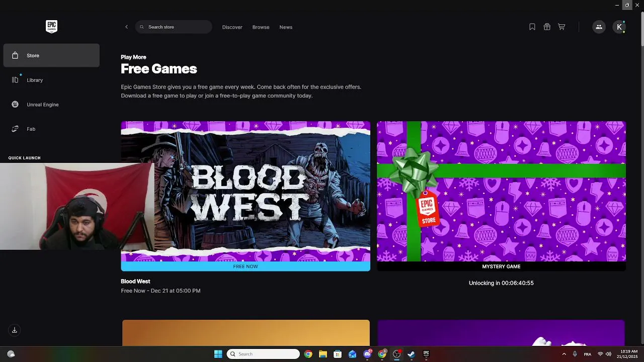Viewport: 644px width, 362px height.
Task: Open Steam from the taskbar
Action: click(411, 354)
